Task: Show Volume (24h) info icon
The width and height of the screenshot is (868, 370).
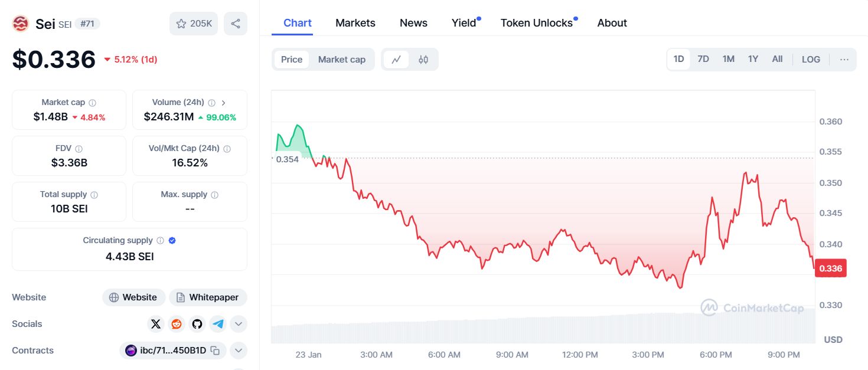Action: tap(211, 103)
